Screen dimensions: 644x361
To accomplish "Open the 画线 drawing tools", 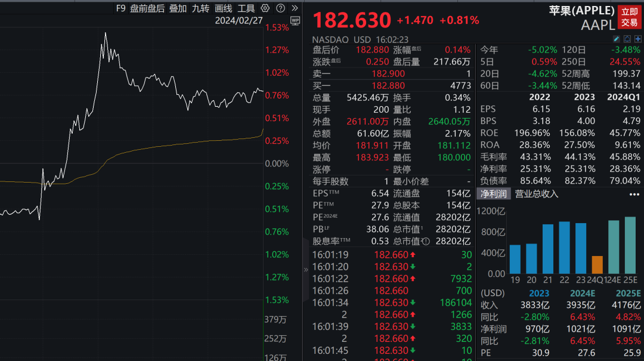I will (x=223, y=8).
